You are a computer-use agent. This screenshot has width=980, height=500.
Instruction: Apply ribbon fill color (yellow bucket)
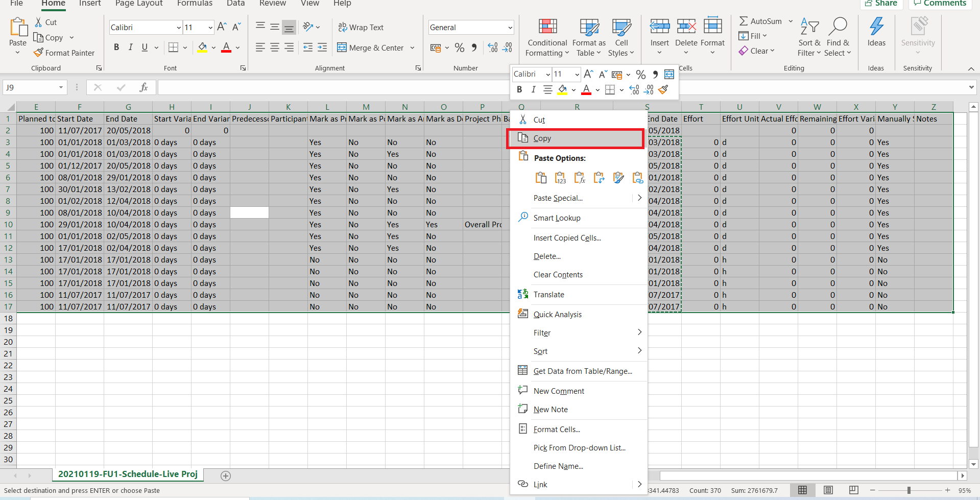(202, 47)
